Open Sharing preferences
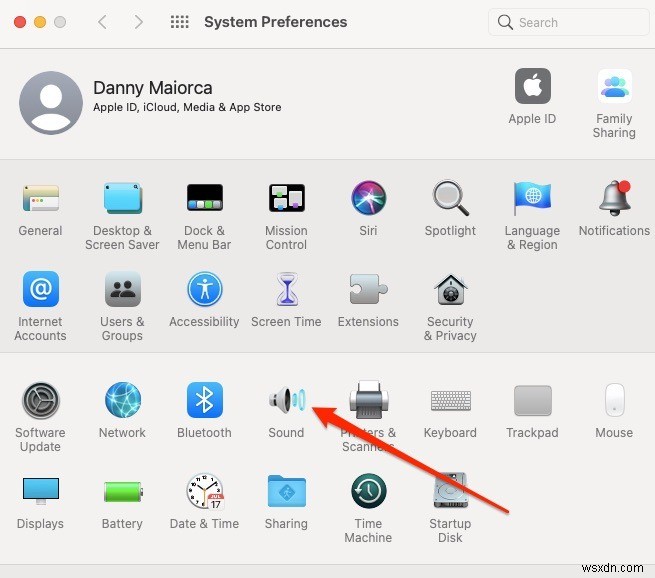655x578 pixels. [287, 491]
